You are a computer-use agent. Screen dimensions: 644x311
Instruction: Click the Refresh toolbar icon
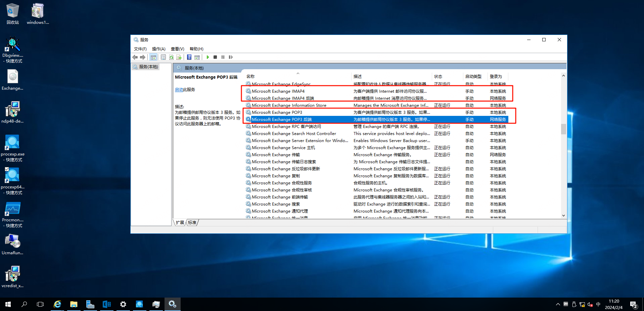(171, 57)
